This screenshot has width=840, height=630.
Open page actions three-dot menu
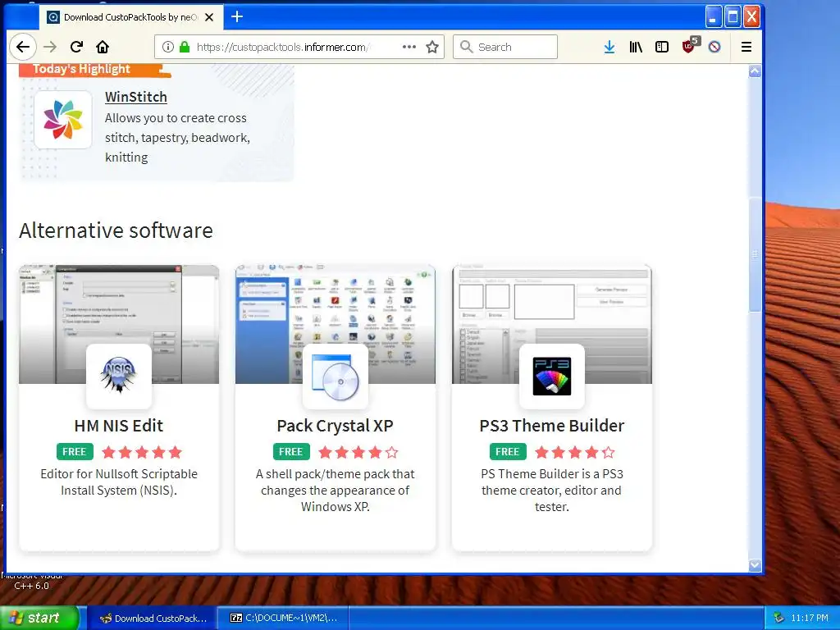409,47
